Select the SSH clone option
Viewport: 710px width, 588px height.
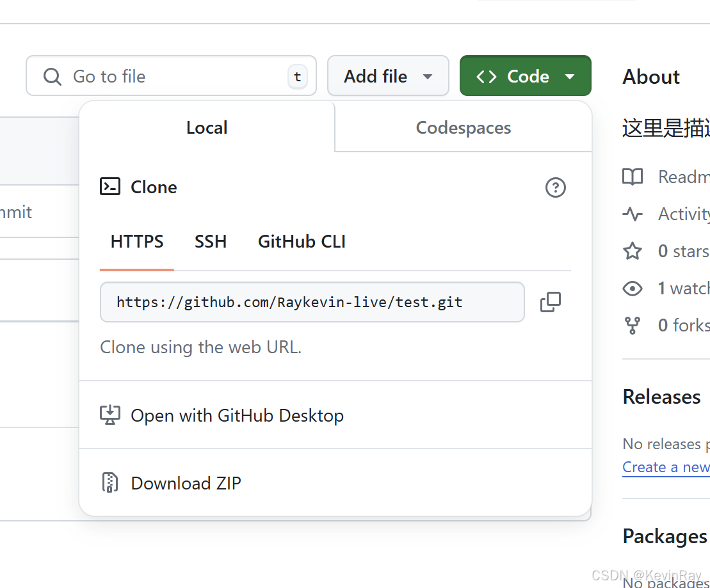point(211,242)
